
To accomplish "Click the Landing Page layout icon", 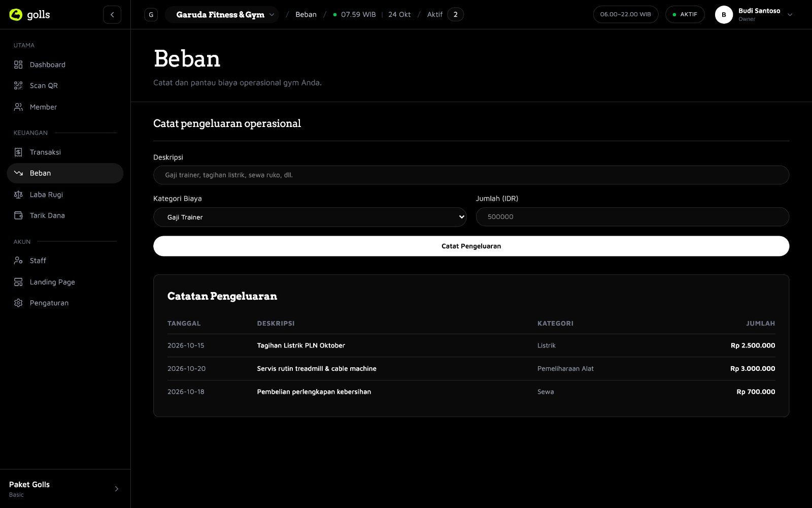I will click(18, 282).
